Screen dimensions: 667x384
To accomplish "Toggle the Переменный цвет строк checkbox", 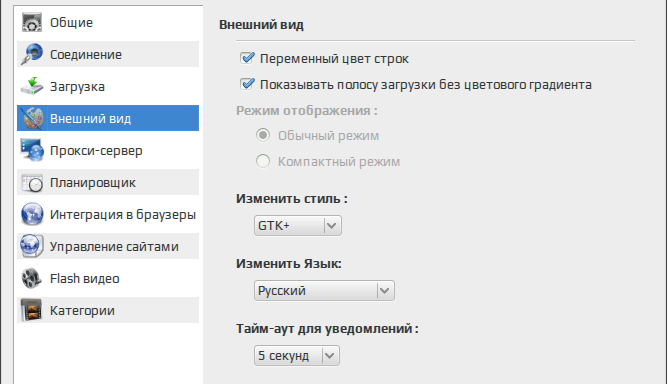I will 247,58.
